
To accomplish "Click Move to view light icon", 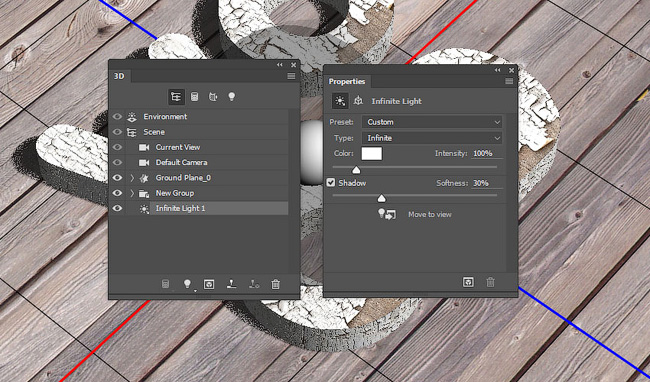I will point(387,214).
